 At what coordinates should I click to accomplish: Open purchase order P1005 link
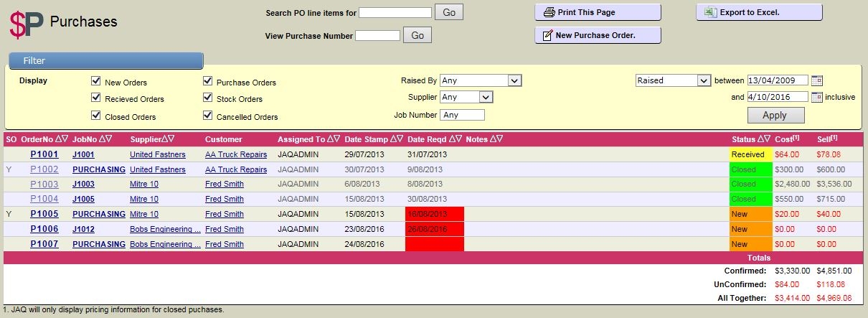point(44,214)
